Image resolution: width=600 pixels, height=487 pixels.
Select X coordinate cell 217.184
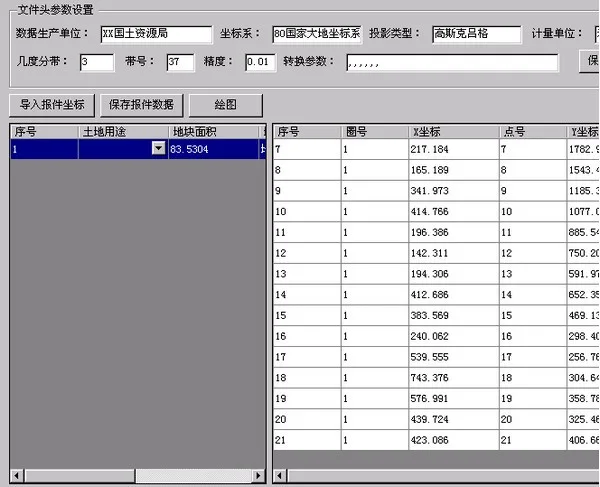pos(454,149)
